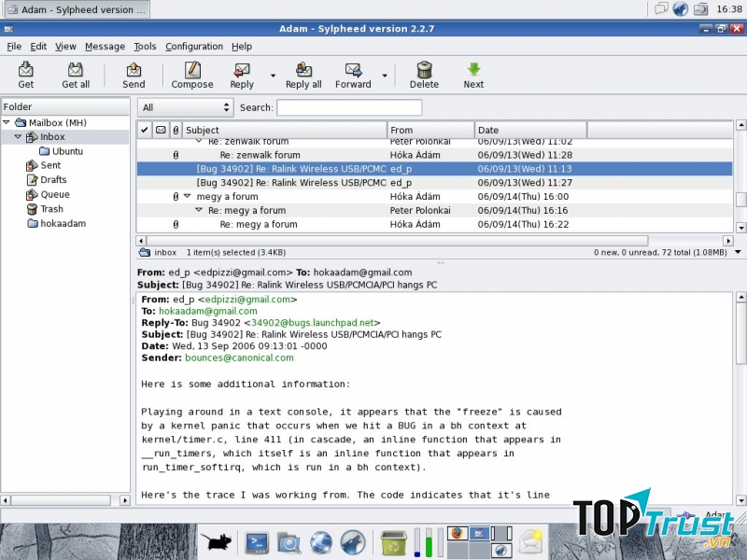
Task: Click the Get mail toolbar icon
Action: pos(26,75)
